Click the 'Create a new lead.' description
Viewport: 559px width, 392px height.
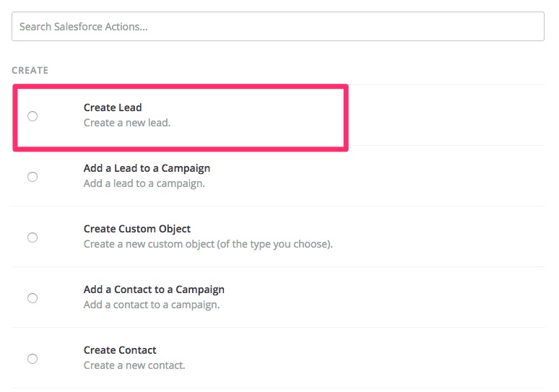pos(127,123)
